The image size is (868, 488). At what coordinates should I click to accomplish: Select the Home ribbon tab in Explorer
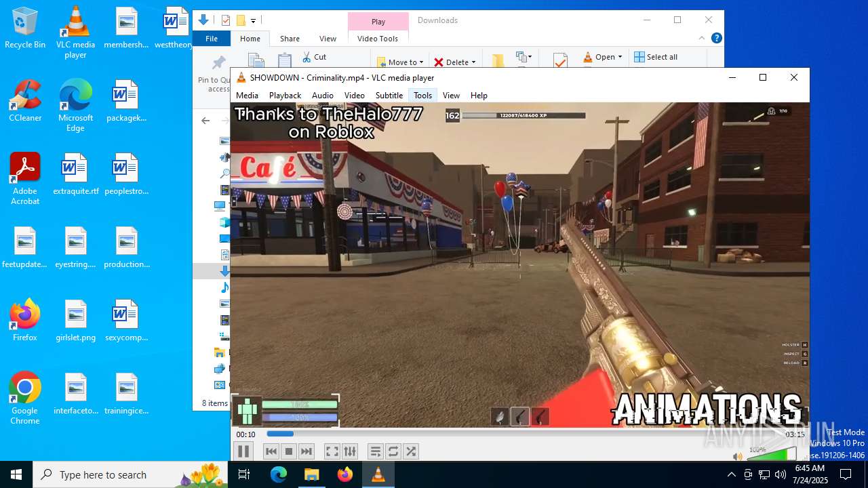(x=250, y=39)
